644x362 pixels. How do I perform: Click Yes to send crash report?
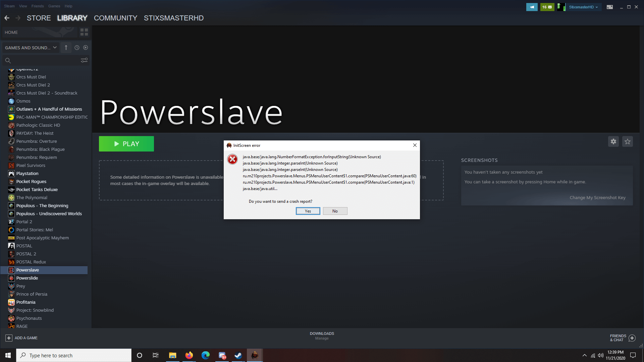(x=308, y=211)
